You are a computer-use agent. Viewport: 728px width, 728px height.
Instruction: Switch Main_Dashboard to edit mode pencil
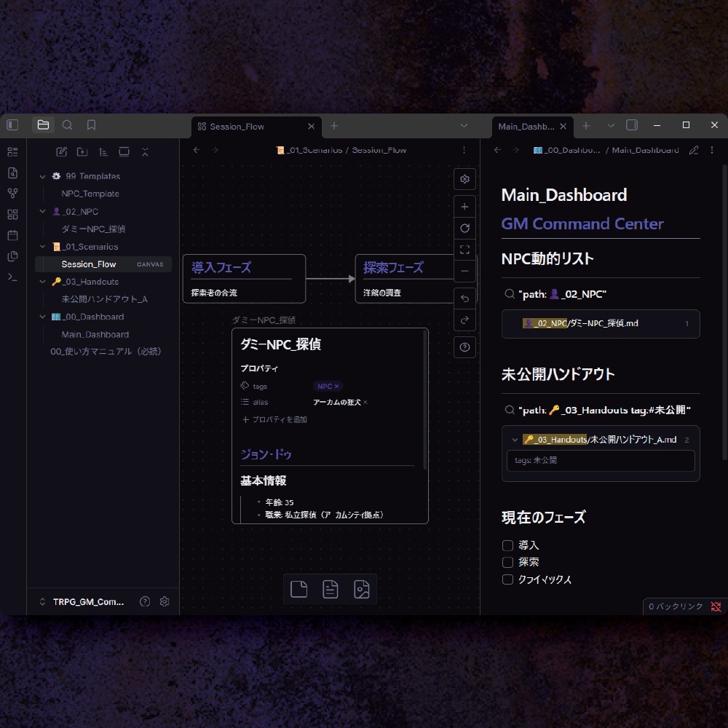(x=694, y=150)
